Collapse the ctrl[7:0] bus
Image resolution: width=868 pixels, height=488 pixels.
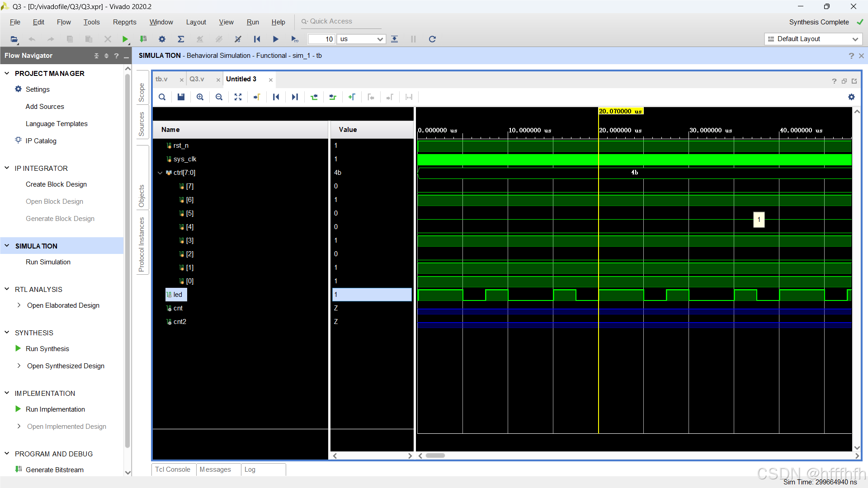pos(160,173)
